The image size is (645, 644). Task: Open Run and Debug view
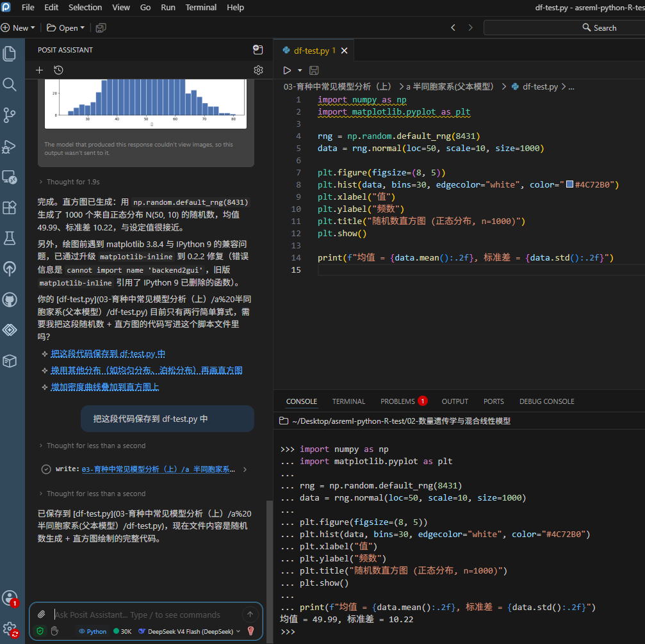pyautogui.click(x=10, y=146)
